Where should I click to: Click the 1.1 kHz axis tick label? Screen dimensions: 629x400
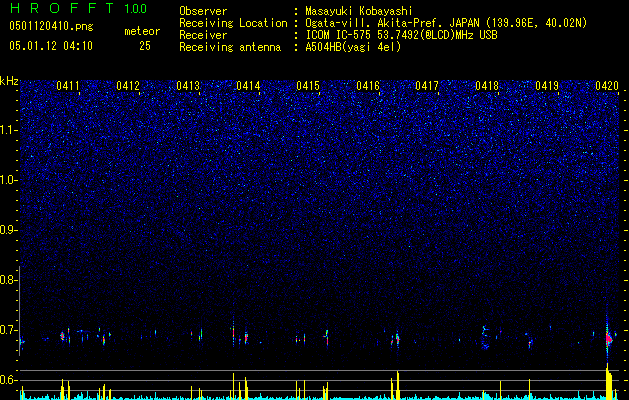pyautogui.click(x=8, y=130)
